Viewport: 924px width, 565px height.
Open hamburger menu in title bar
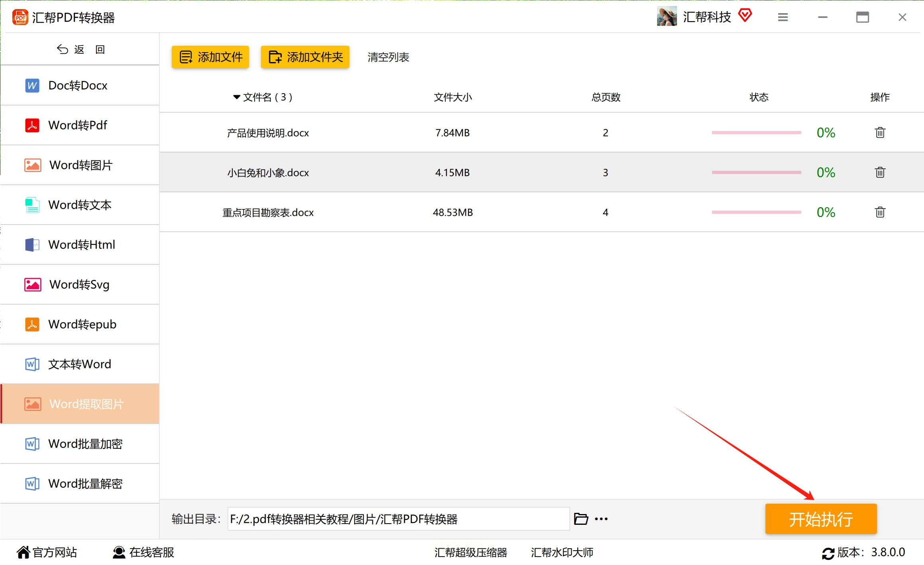pos(783,17)
